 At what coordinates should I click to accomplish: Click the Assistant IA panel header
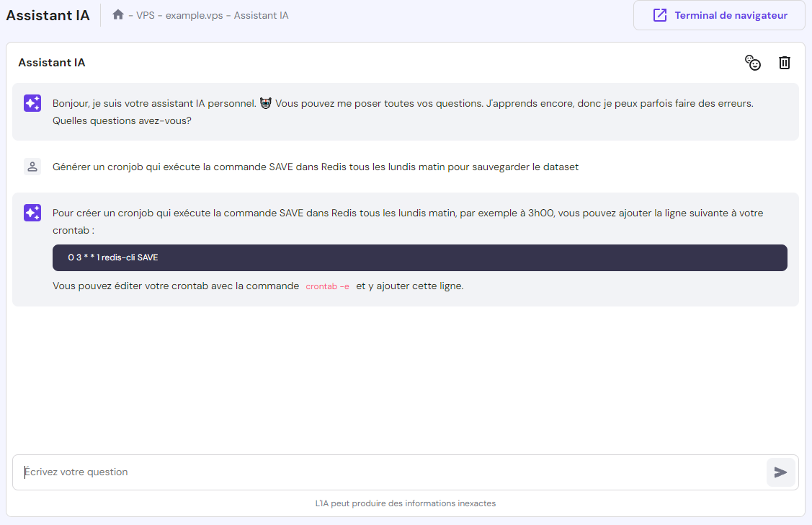click(51, 63)
